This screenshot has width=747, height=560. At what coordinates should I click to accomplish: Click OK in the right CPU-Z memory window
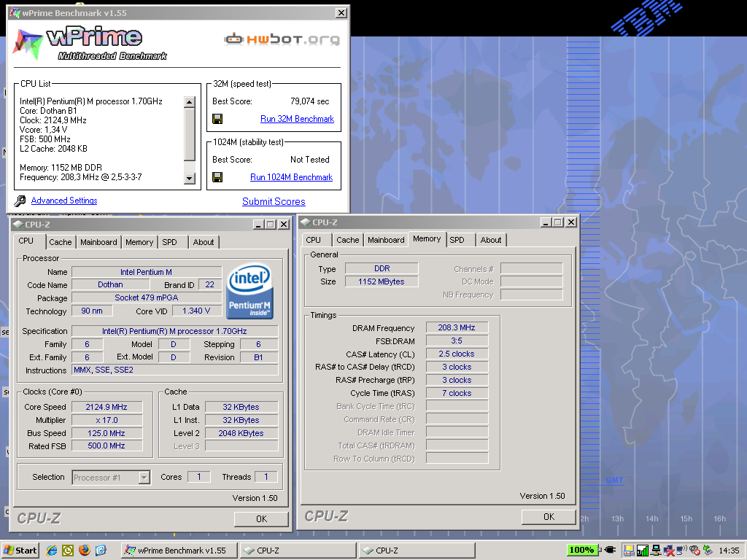pyautogui.click(x=549, y=517)
